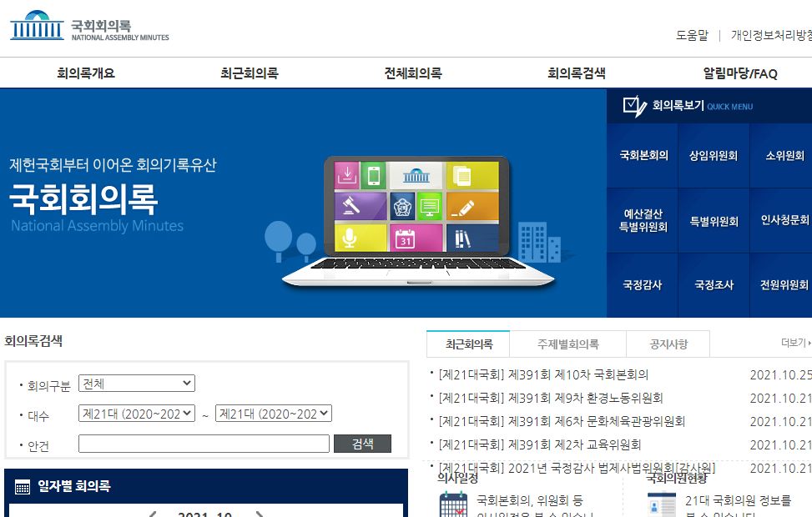
Task: Open the starting 대수 dropdown
Action: click(x=137, y=414)
